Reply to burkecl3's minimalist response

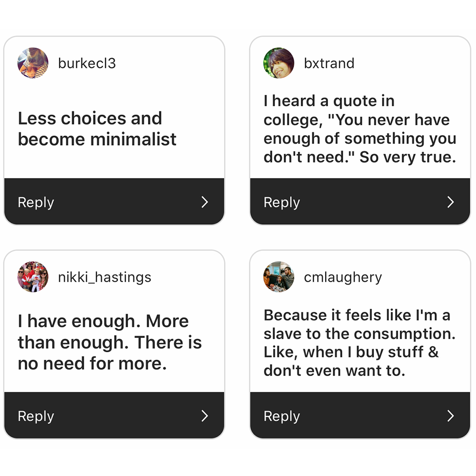[x=114, y=201]
